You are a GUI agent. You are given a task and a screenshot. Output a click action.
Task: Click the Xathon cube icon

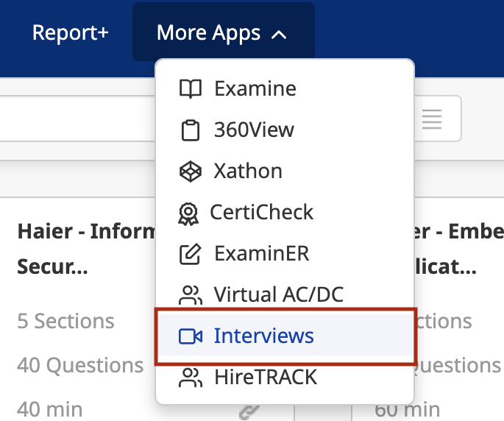(x=191, y=171)
